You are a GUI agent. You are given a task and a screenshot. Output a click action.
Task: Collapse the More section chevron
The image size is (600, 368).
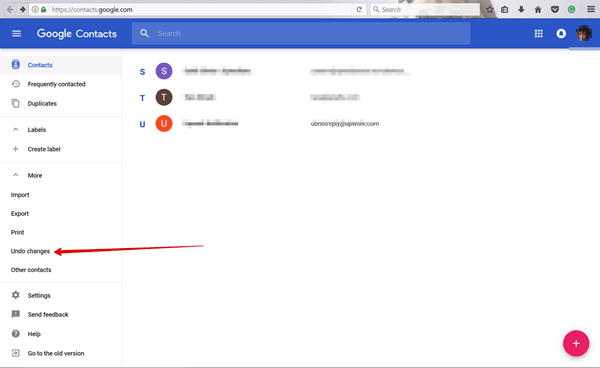pos(16,175)
